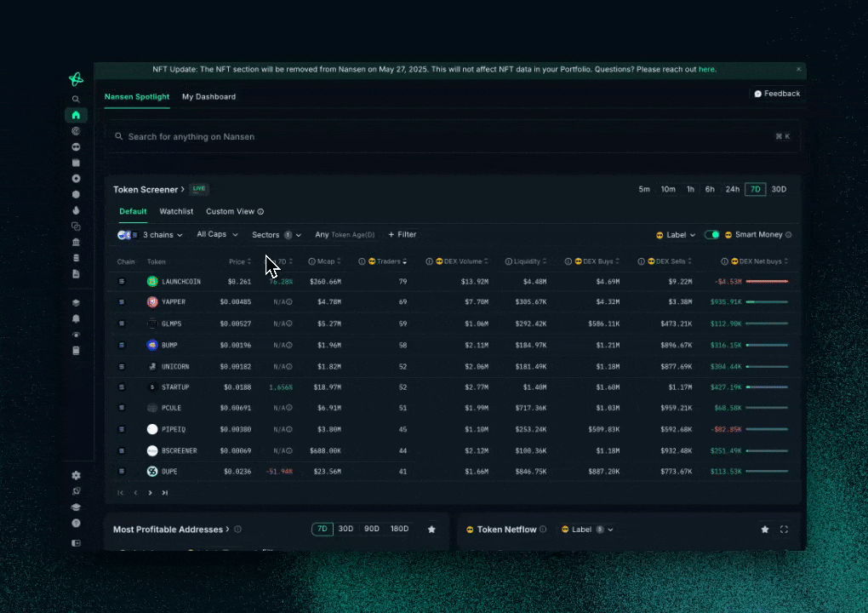Star the Most Profitable Addresses widget
This screenshot has height=613, width=868.
tap(431, 530)
